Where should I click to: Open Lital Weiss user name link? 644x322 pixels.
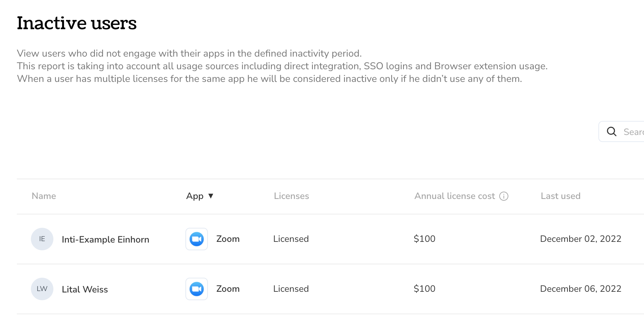(85, 289)
